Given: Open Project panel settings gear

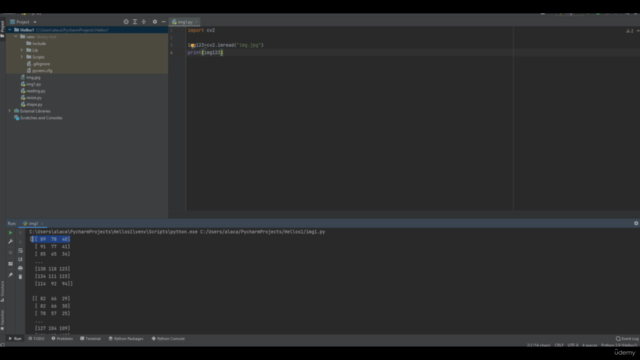Looking at the screenshot, I should tap(155, 22).
